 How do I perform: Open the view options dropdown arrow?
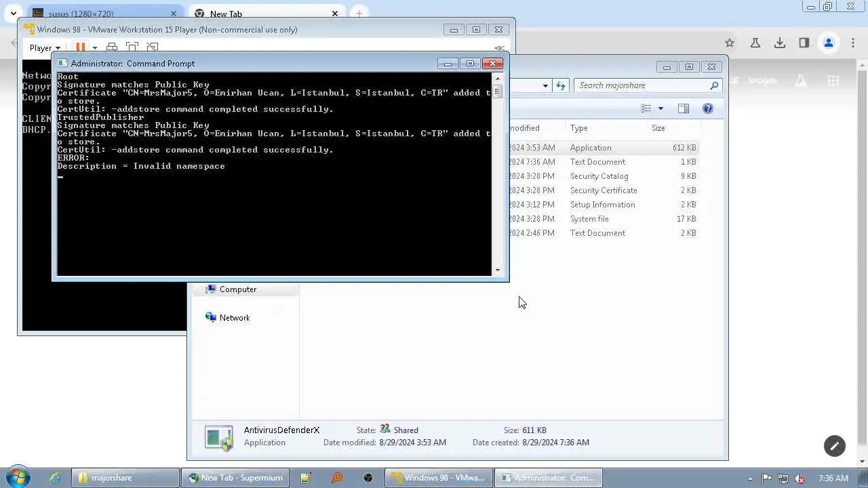point(660,108)
